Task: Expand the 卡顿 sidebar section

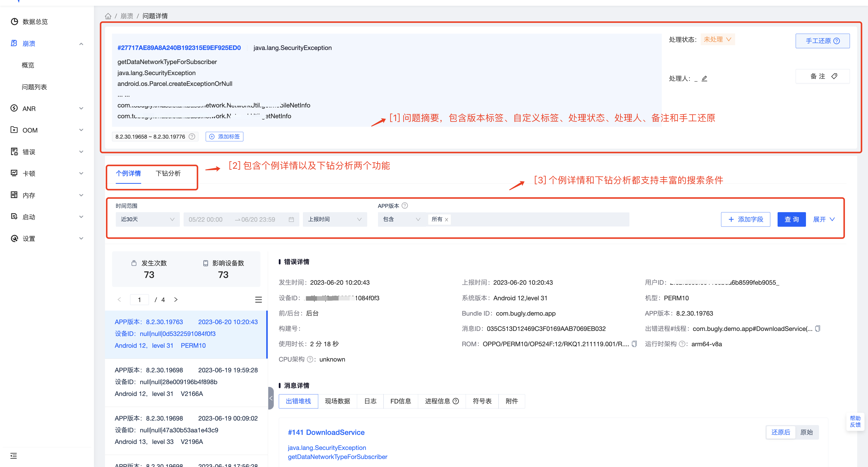Action: pos(81,173)
